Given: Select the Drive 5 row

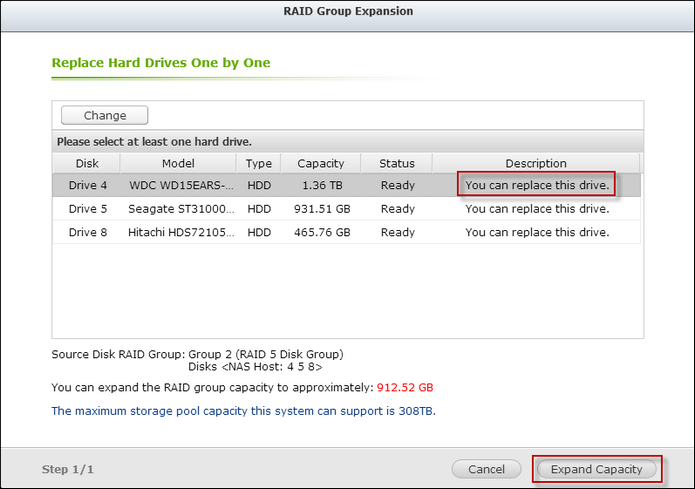Looking at the screenshot, I should pyautogui.click(x=88, y=209).
